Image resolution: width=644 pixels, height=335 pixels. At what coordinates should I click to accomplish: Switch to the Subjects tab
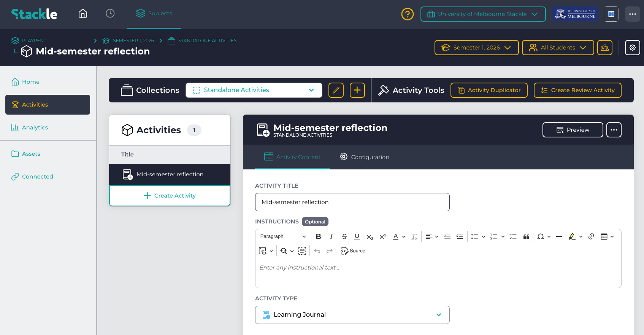(x=154, y=14)
